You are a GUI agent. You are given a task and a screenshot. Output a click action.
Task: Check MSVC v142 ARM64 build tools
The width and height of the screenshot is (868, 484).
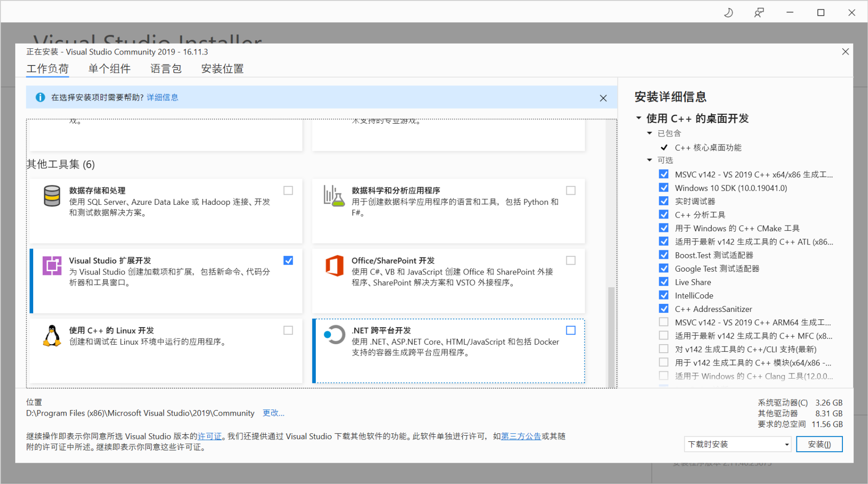click(x=664, y=322)
